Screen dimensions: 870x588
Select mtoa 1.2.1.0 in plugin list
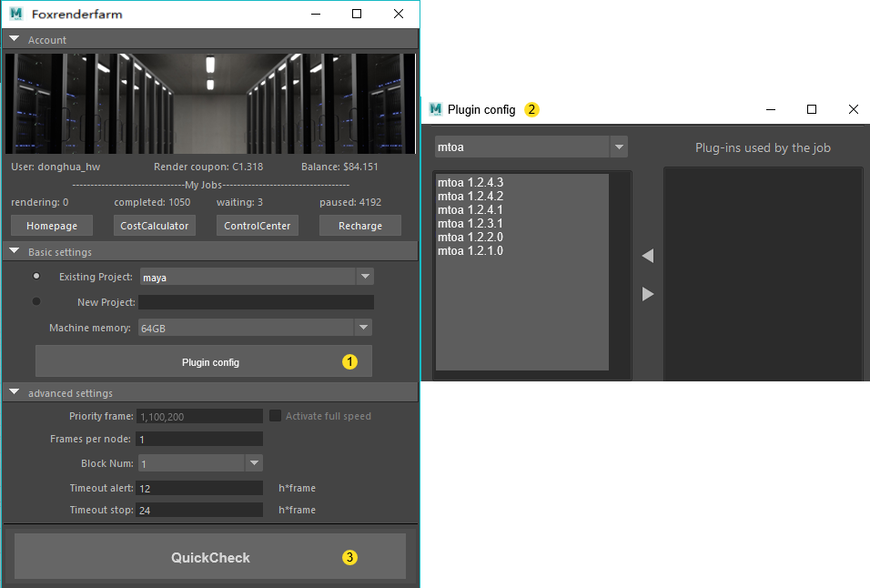pos(470,250)
